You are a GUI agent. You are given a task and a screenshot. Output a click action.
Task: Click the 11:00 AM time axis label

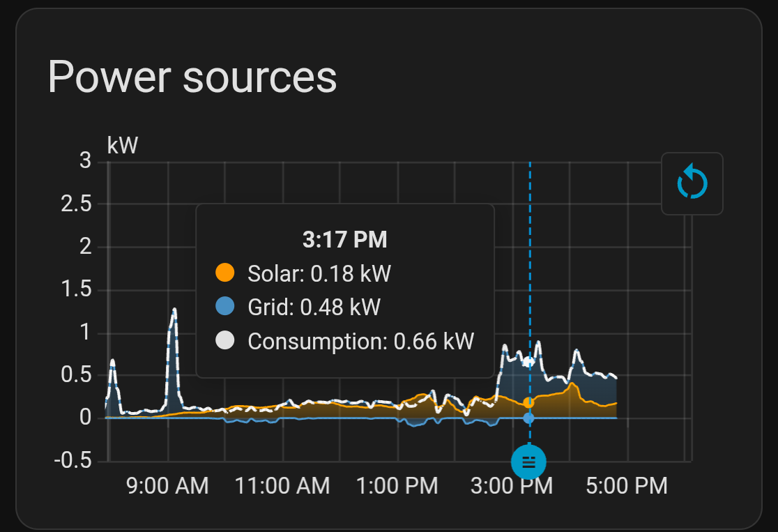(x=281, y=485)
